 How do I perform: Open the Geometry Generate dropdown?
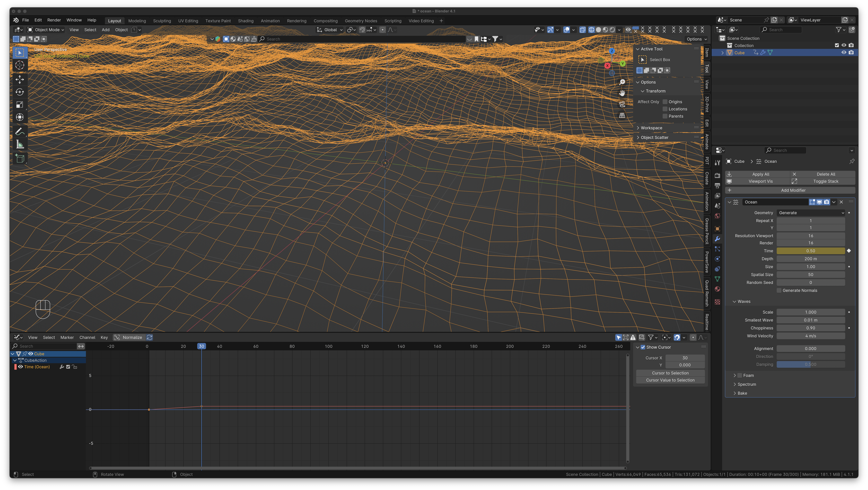coord(811,213)
